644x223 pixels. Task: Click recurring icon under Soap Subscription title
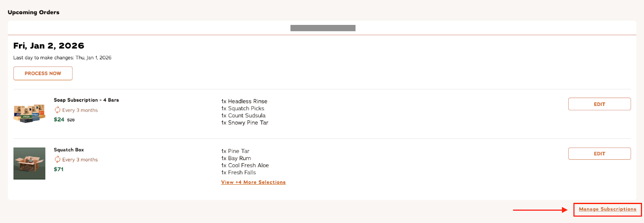click(x=58, y=110)
